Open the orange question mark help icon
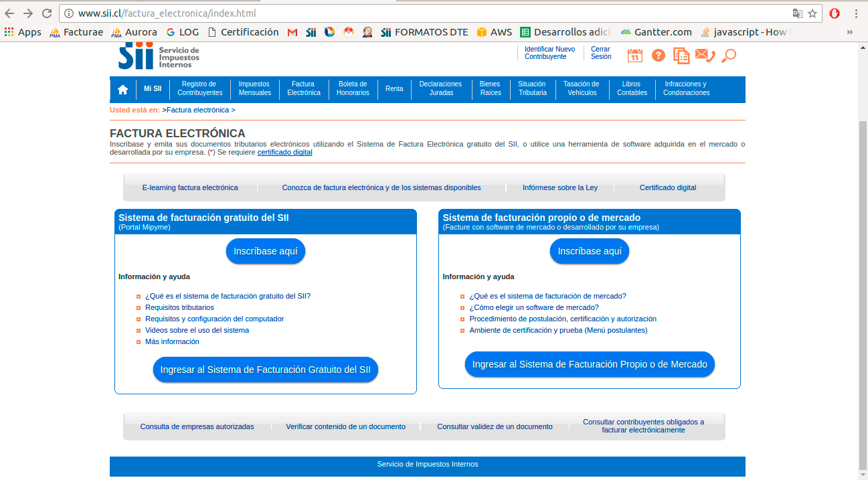The image size is (868, 480). pyautogui.click(x=658, y=56)
